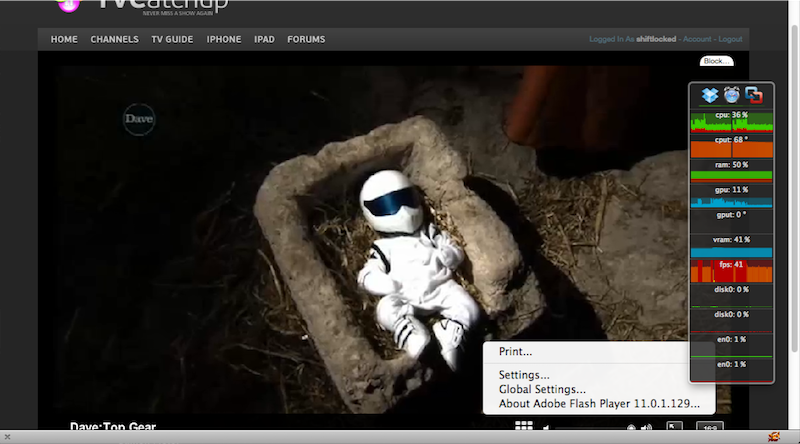Click the Block... button above the widget

pyautogui.click(x=716, y=61)
